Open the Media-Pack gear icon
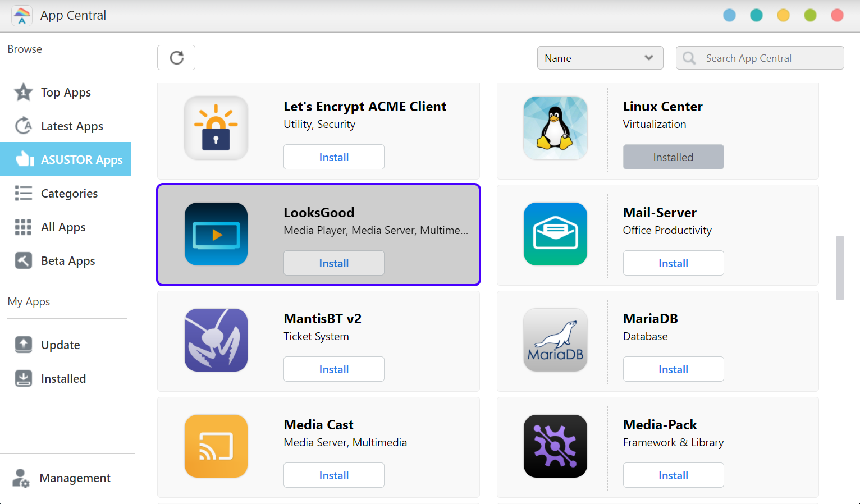The width and height of the screenshot is (860, 504). (x=555, y=446)
